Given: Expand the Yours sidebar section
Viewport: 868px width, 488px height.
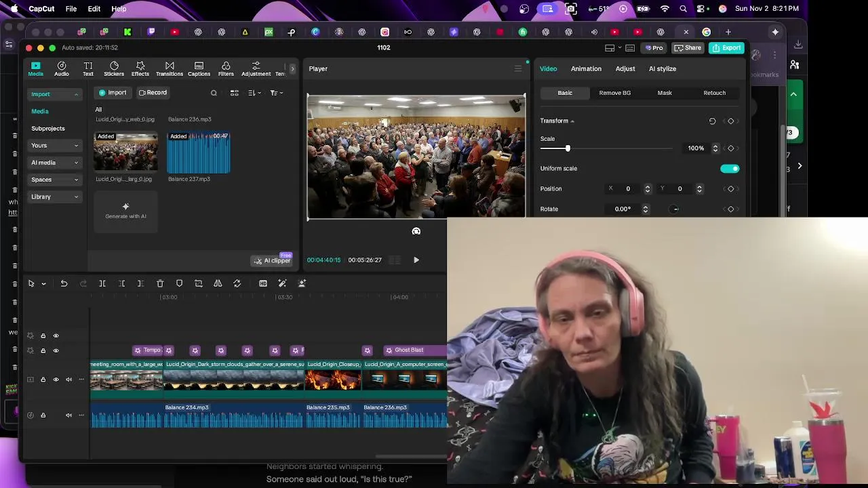Looking at the screenshot, I should click(76, 146).
